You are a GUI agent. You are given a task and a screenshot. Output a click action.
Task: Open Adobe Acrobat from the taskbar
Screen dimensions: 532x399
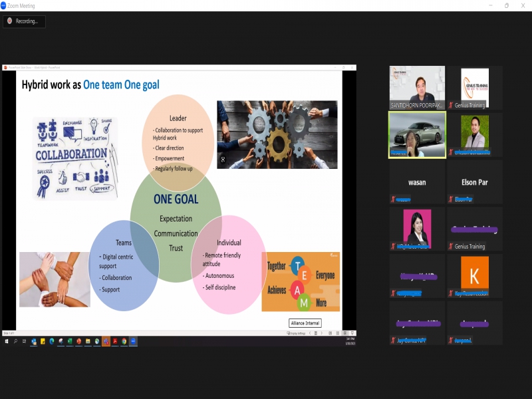[115, 341]
